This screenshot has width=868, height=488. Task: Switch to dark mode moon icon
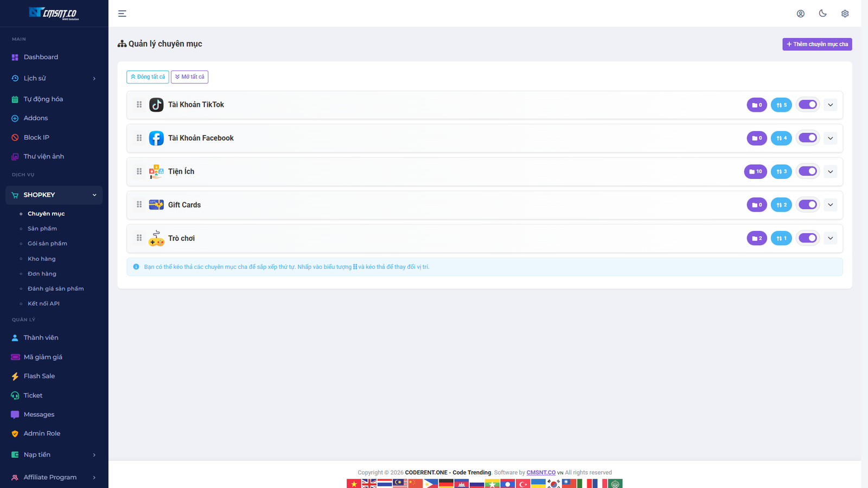(822, 14)
